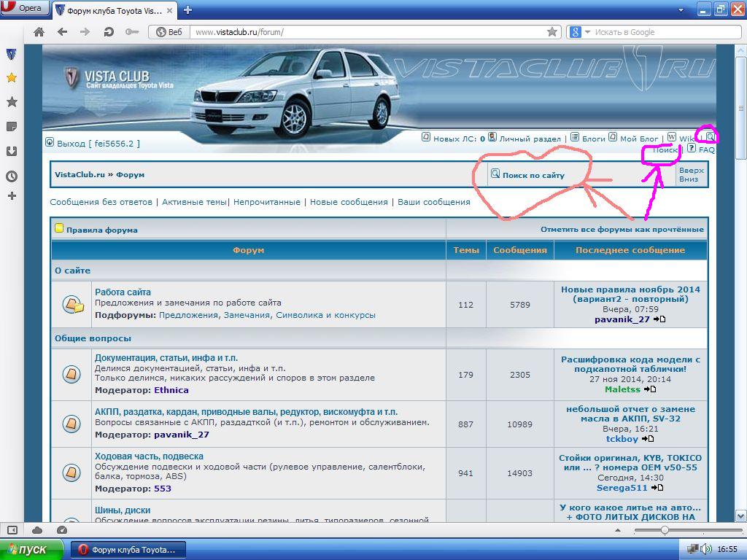Toggle Opera Turbo in the status bar

click(x=62, y=530)
